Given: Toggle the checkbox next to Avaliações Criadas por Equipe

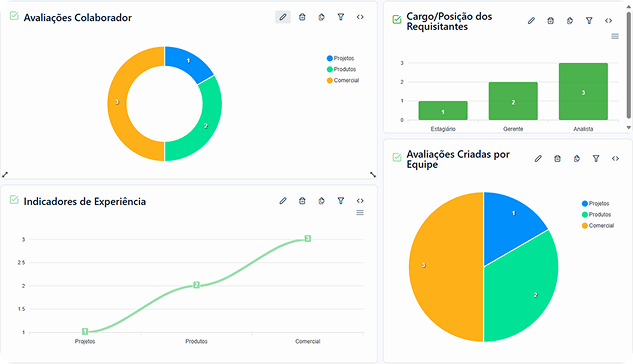Looking at the screenshot, I should click(397, 157).
